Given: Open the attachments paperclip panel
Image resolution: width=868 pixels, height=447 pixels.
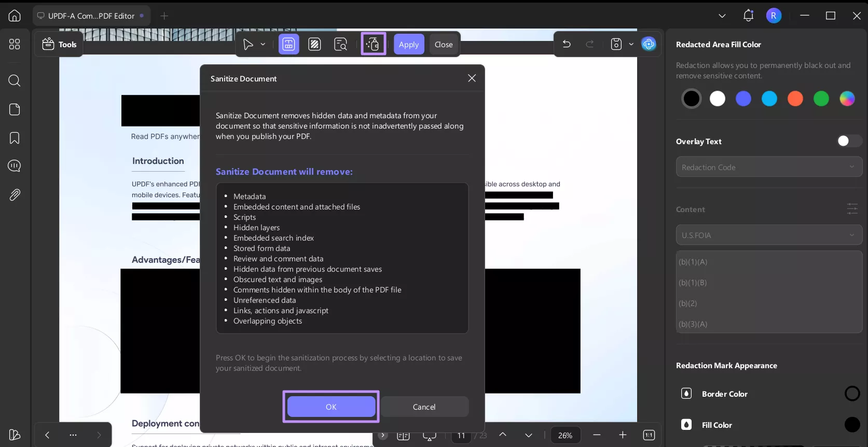Looking at the screenshot, I should [x=15, y=195].
